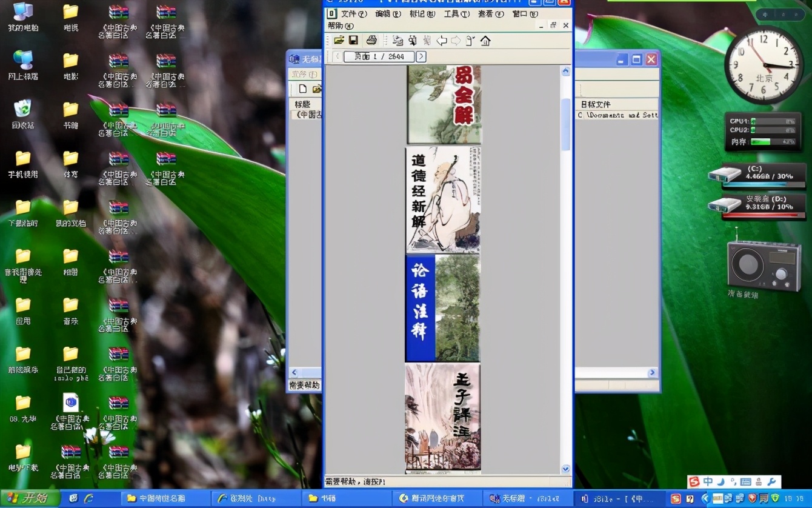The width and height of the screenshot is (812, 508).
Task: Click the print icon in viewer toolbar
Action: point(371,41)
